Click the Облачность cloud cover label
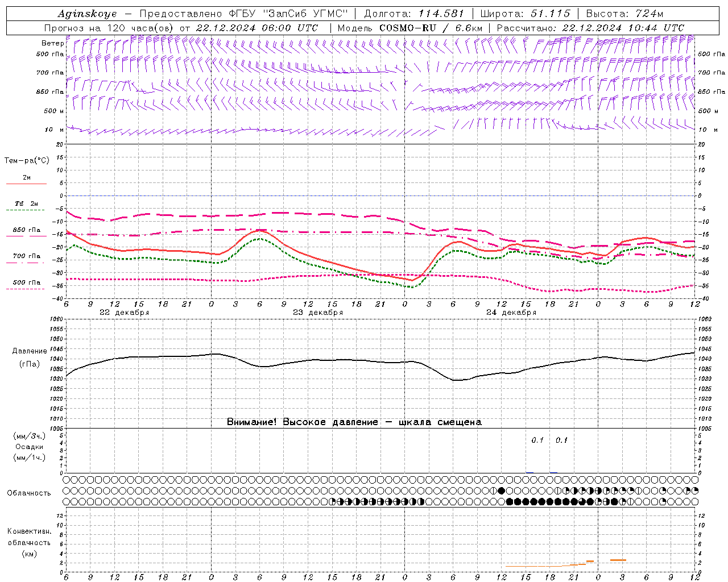The width and height of the screenshot is (728, 582). [29, 493]
